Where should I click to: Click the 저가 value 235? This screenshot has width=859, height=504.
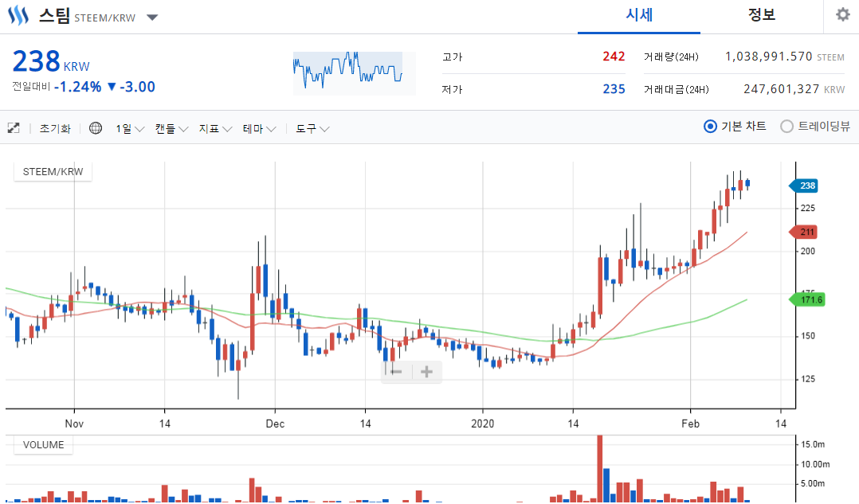[614, 89]
